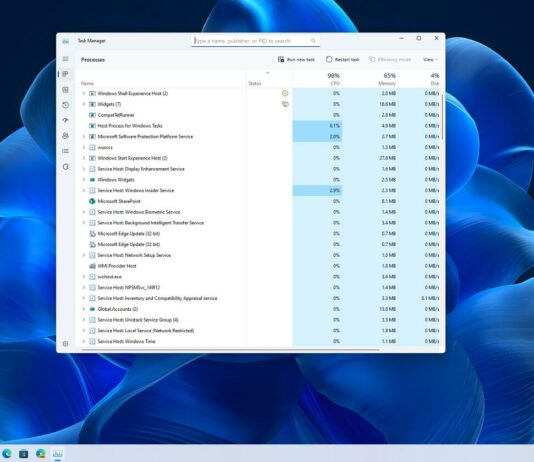This screenshot has width=534, height=462.
Task: Sort by the Status column header
Action: tap(255, 83)
